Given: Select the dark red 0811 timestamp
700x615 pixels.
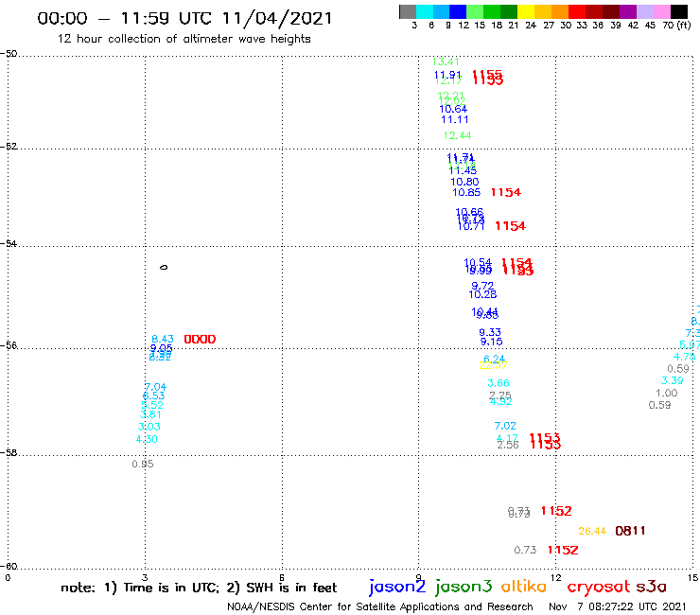Looking at the screenshot, I should tap(630, 531).
